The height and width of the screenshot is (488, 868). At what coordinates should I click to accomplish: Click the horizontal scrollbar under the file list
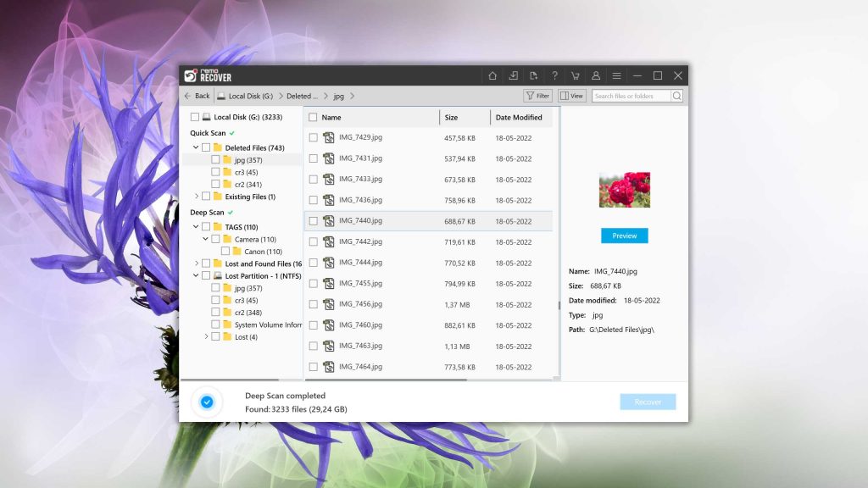(386, 380)
